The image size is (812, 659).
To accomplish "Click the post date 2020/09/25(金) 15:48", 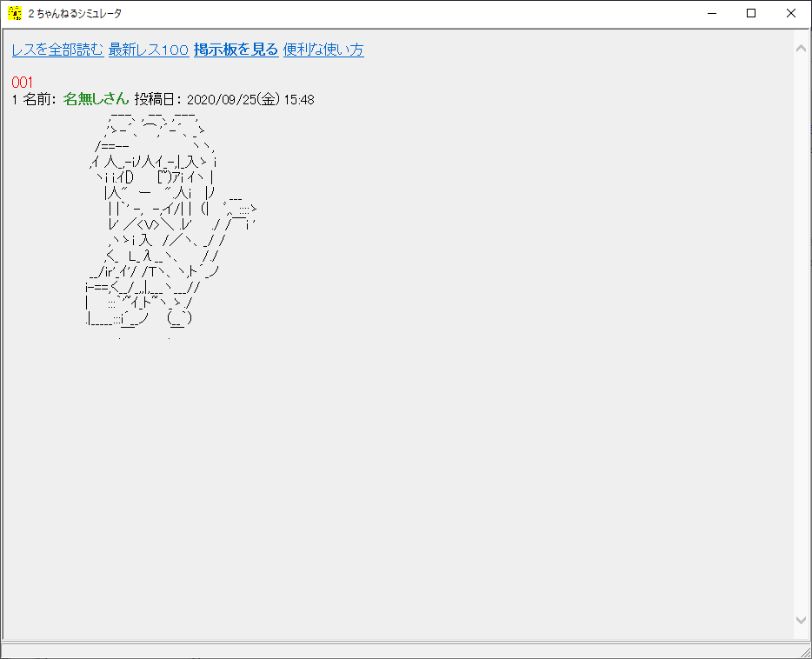I will (250, 100).
